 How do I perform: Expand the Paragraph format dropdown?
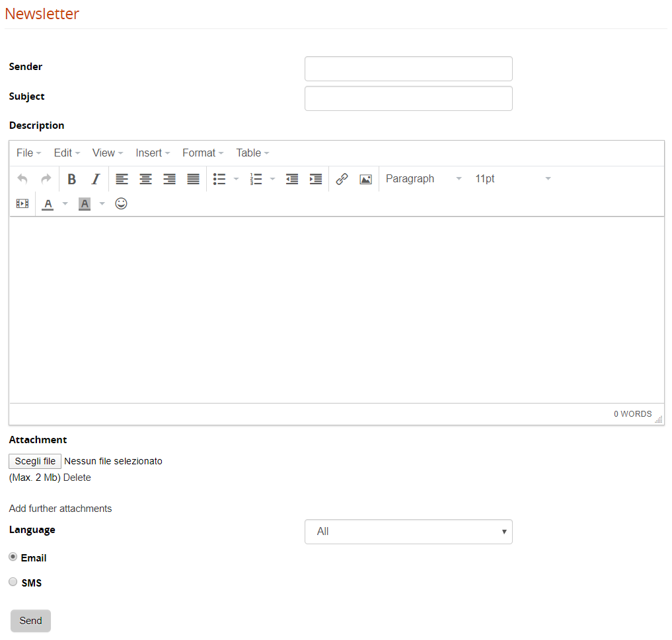click(x=423, y=179)
